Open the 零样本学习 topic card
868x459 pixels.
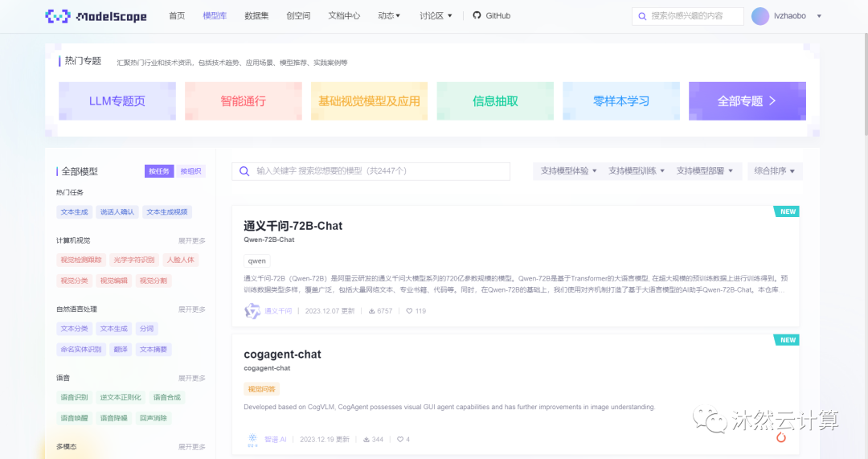pyautogui.click(x=621, y=100)
